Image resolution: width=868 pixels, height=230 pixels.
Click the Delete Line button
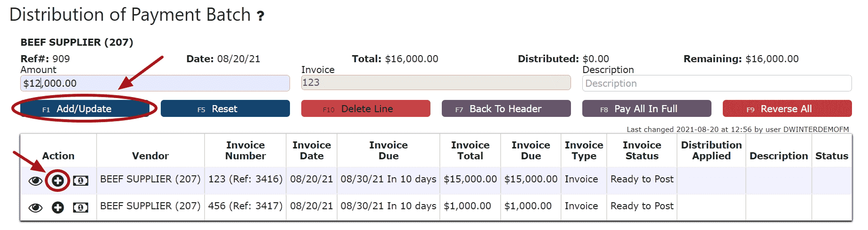point(366,108)
